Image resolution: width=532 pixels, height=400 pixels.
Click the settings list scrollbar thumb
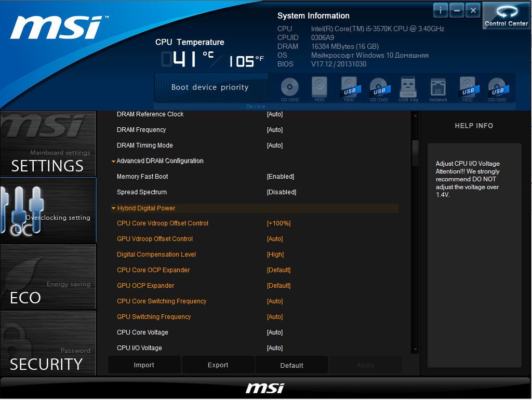415,153
